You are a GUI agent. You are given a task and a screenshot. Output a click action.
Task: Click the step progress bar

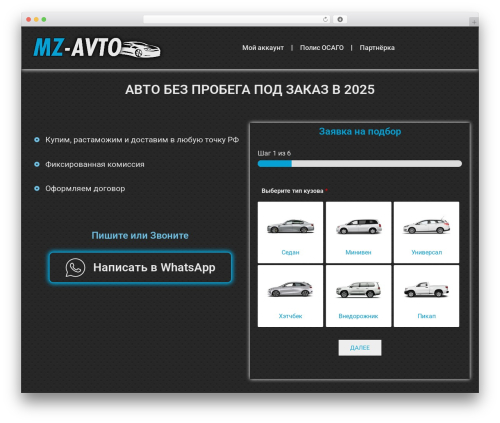point(360,164)
